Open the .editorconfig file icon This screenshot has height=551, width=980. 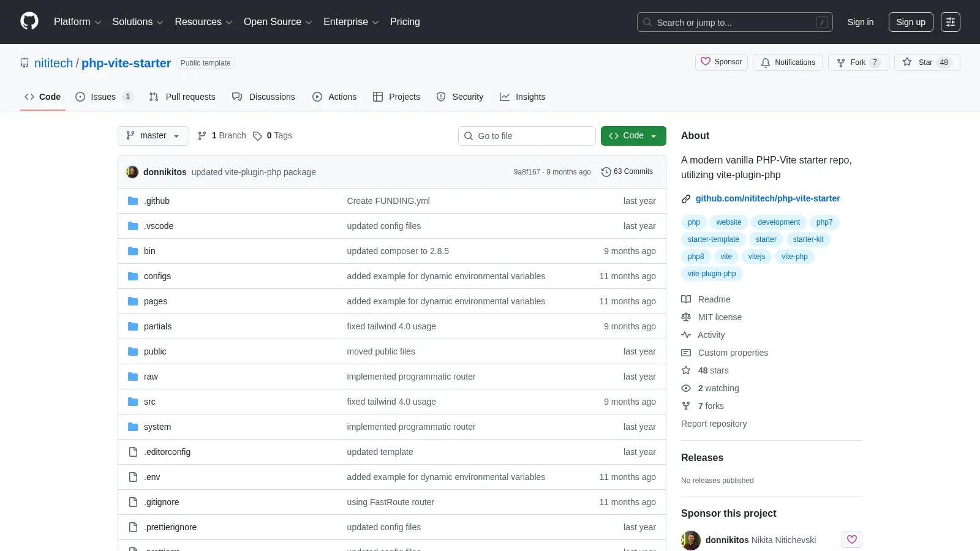(133, 452)
